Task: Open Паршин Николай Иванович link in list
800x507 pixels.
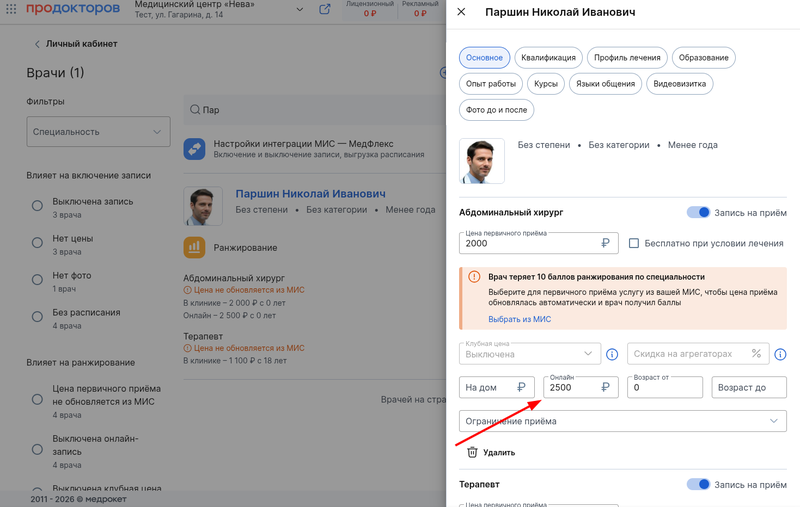Action: pos(310,194)
